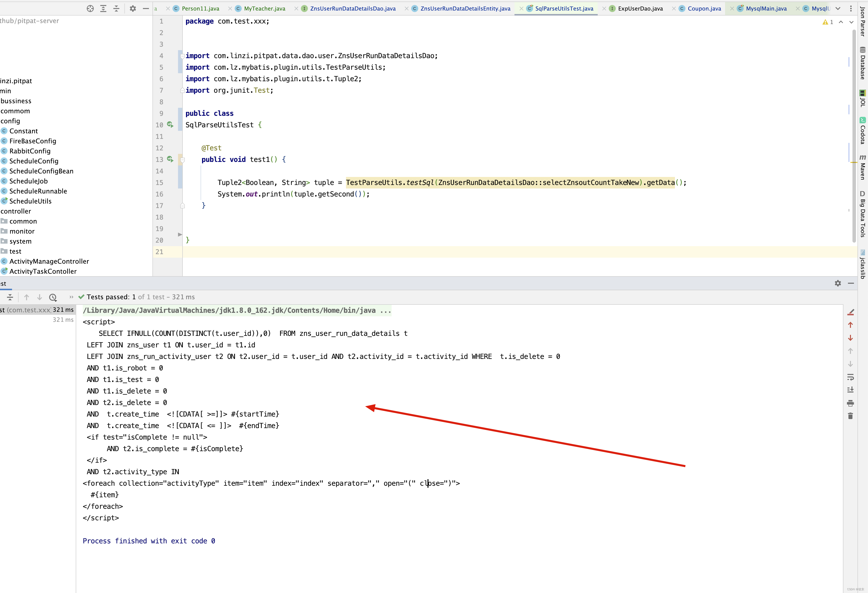This screenshot has width=868, height=593.
Task: Open Big Data Tools side panel
Action: tap(862, 214)
